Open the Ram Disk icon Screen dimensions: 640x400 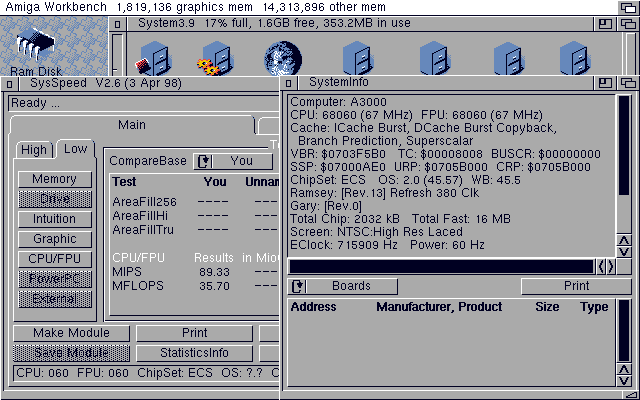pos(35,45)
